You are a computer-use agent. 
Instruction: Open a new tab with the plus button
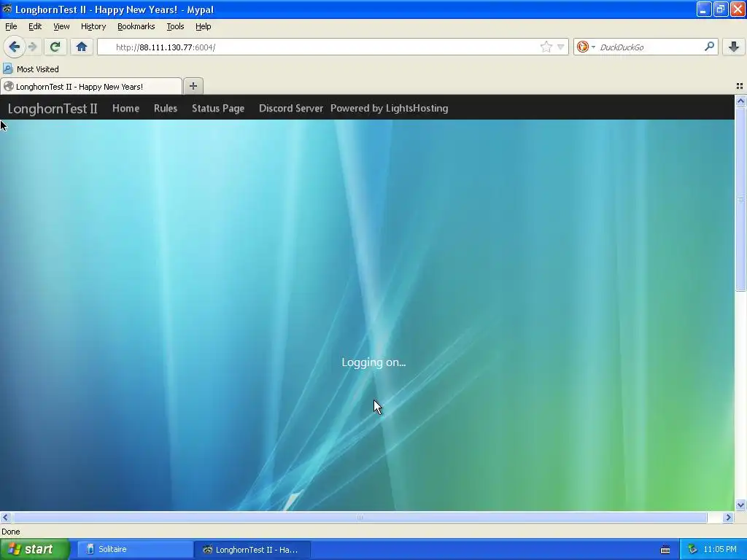[193, 86]
